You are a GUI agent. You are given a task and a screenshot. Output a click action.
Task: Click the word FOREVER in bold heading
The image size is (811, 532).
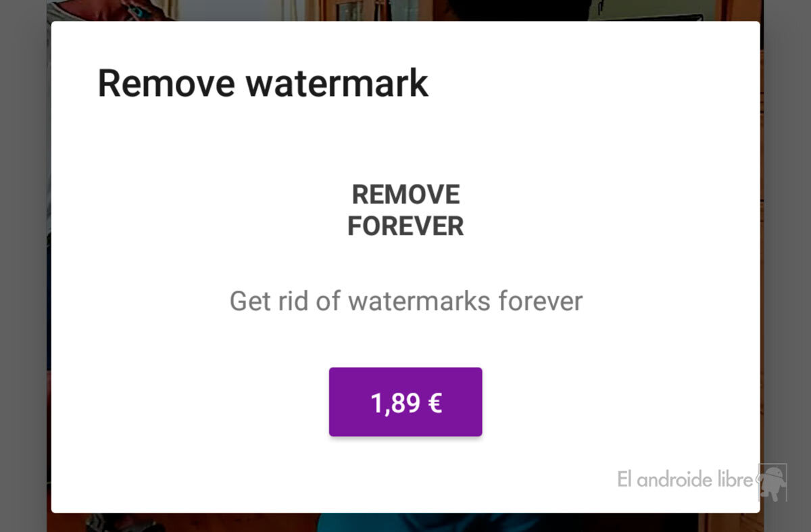tap(405, 226)
